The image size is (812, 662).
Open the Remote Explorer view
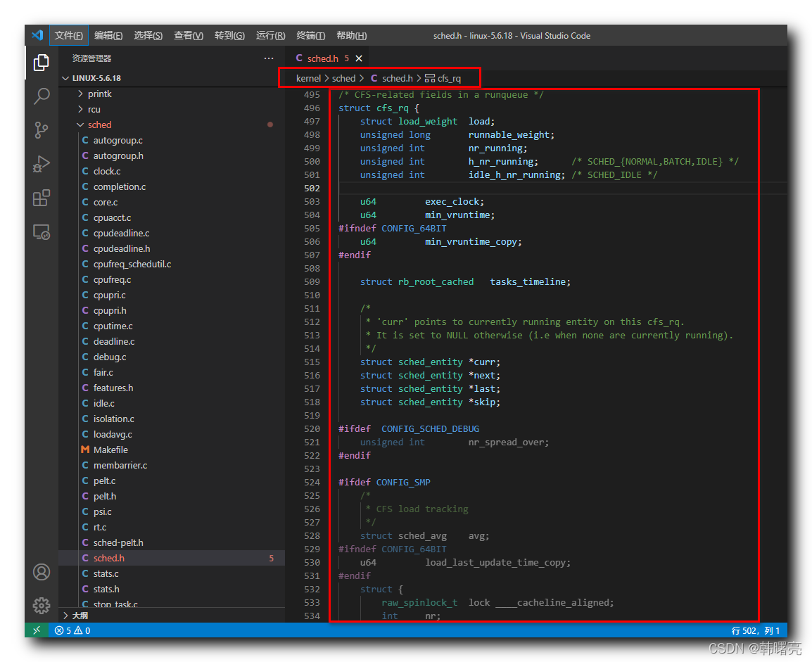click(42, 232)
